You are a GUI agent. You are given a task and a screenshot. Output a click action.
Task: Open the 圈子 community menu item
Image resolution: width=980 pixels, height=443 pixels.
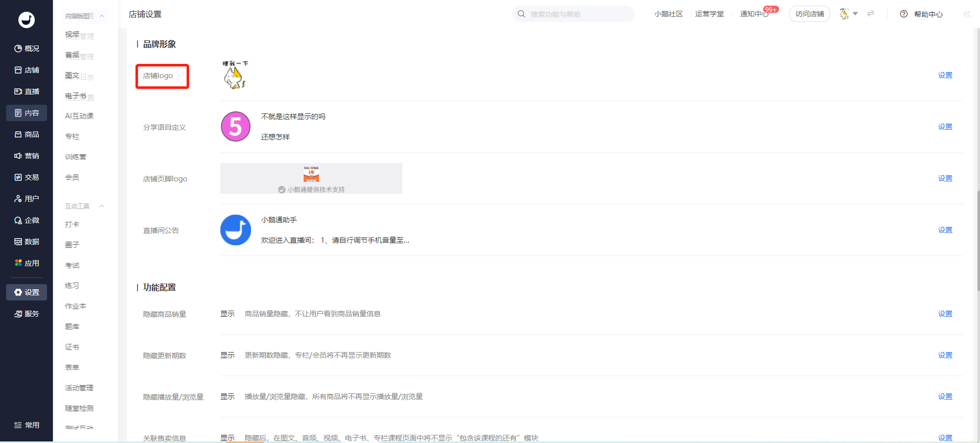(x=72, y=245)
